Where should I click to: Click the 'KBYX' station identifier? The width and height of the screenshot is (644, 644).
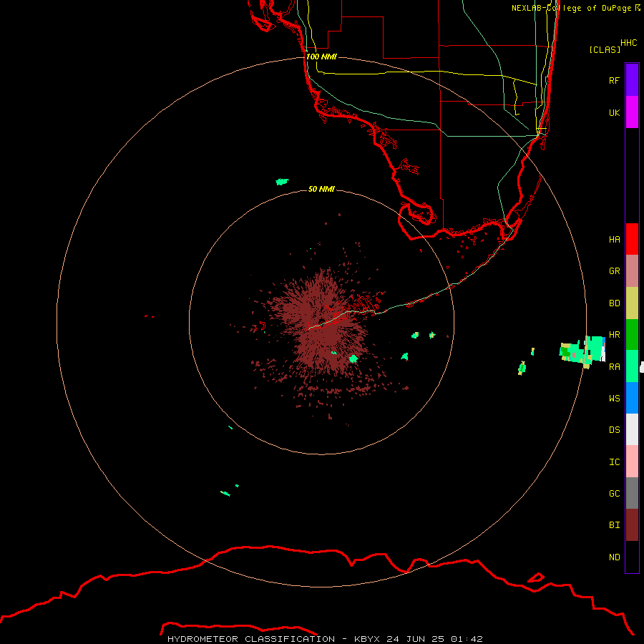[367, 639]
